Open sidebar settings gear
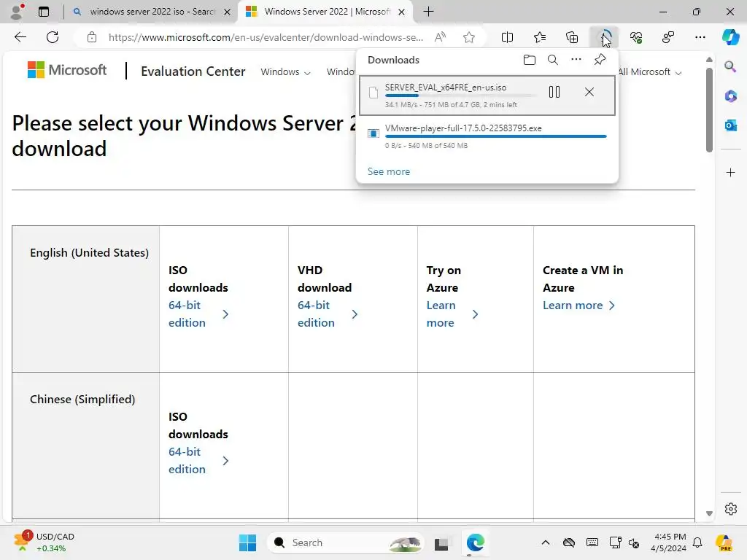Viewport: 747px width, 560px height. [730, 509]
